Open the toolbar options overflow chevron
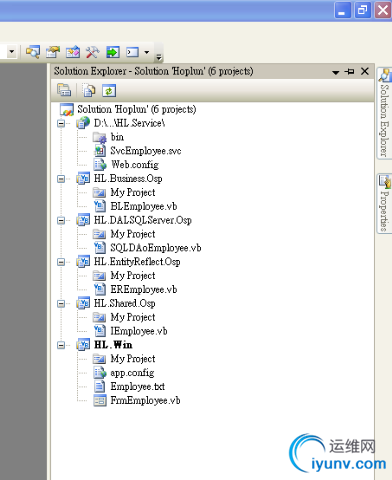The image size is (392, 480). pos(159,57)
